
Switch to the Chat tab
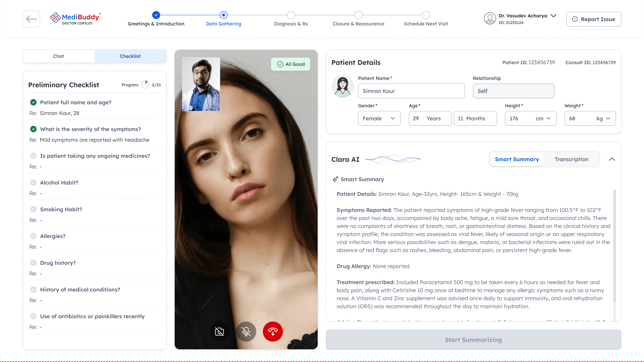click(58, 56)
